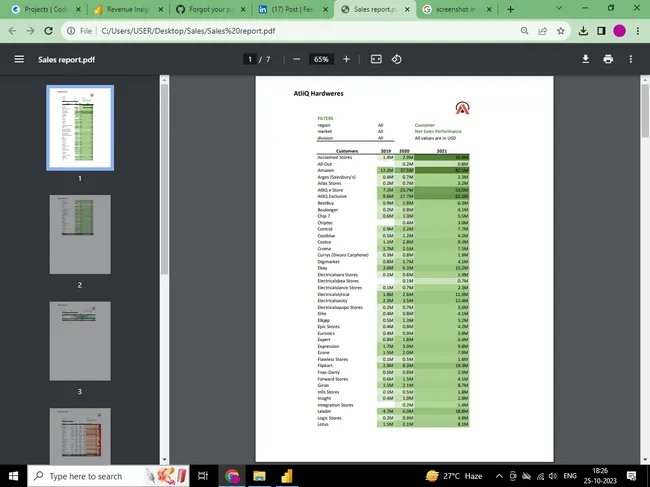Click the File info icon in address bar
The image size is (650, 487).
(x=71, y=31)
